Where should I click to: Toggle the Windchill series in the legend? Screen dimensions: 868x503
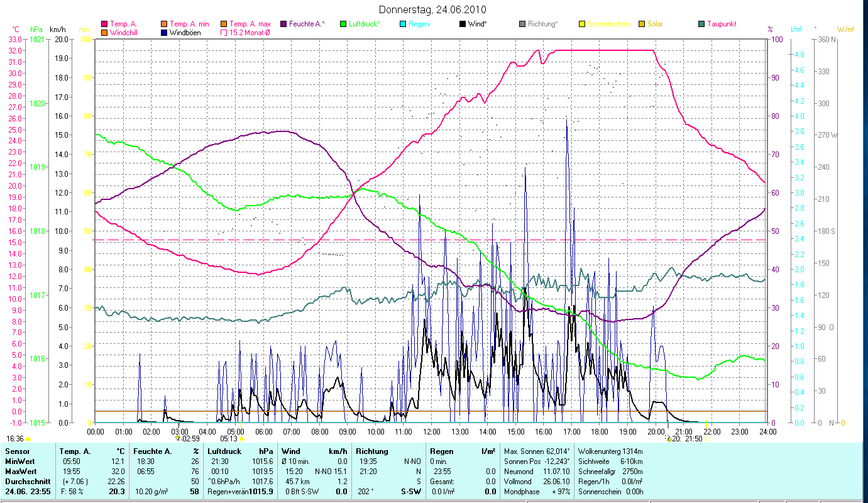(x=104, y=33)
